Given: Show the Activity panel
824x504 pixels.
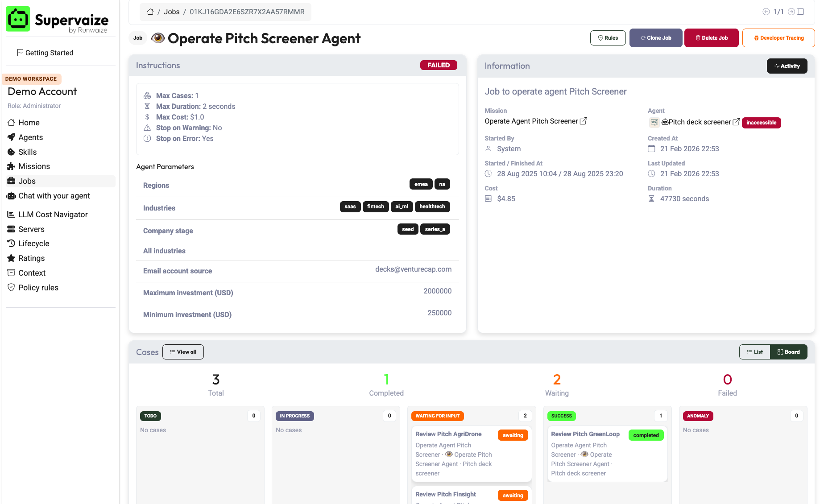Looking at the screenshot, I should click(x=787, y=66).
